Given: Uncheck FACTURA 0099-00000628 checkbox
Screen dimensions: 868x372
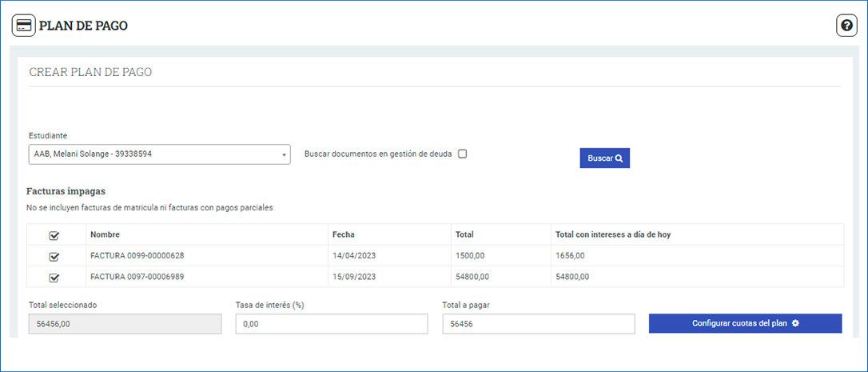Looking at the screenshot, I should pos(54,256).
